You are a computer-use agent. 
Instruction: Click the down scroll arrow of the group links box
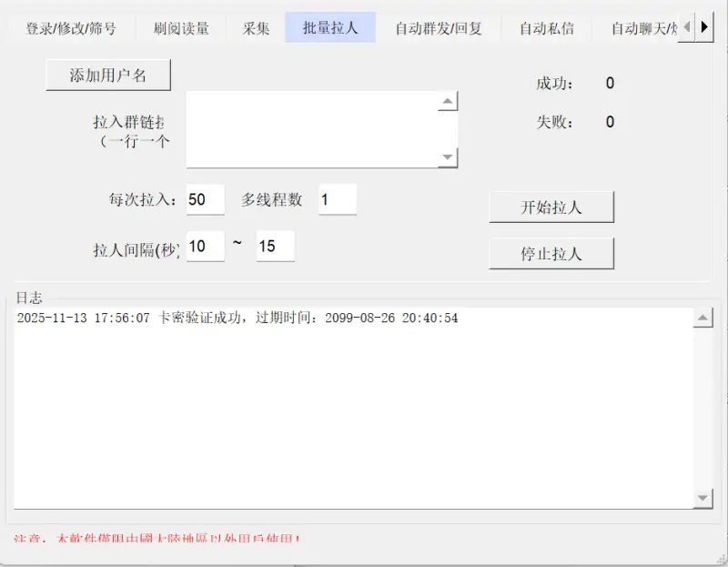447,158
